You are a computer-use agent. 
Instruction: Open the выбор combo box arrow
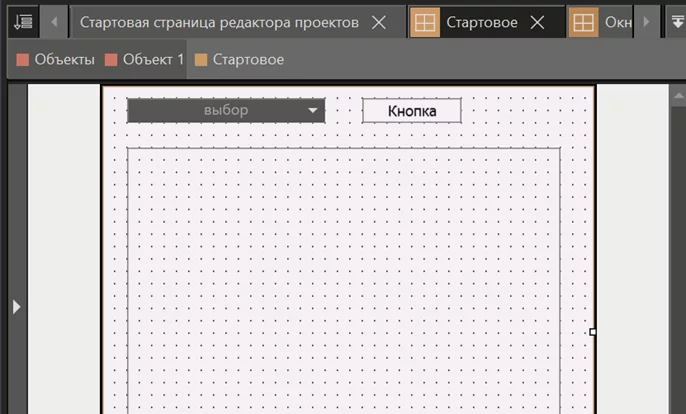[x=313, y=110]
